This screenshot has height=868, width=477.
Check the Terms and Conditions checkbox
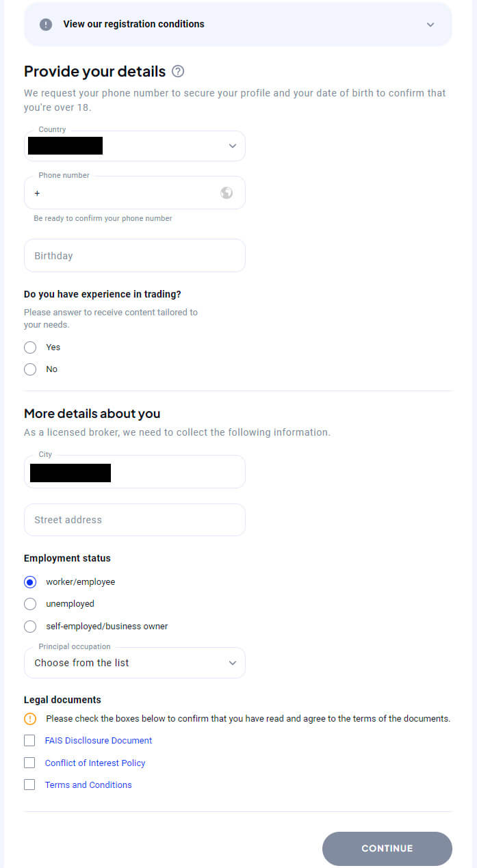(x=29, y=785)
